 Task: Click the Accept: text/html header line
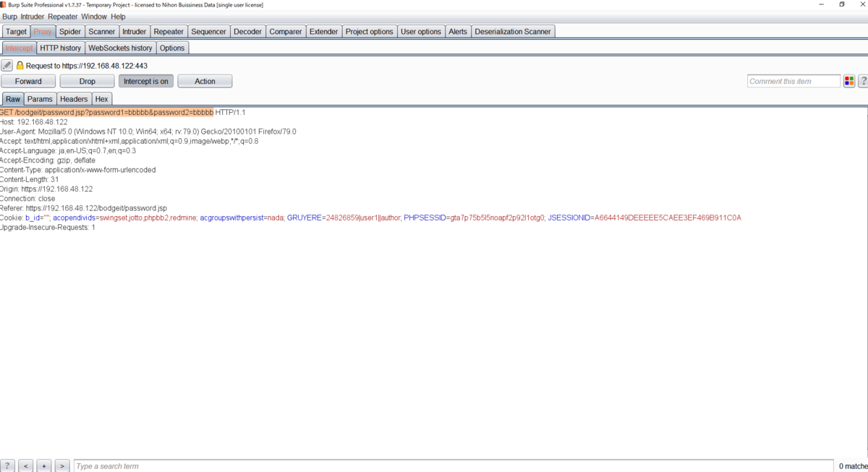pos(129,141)
